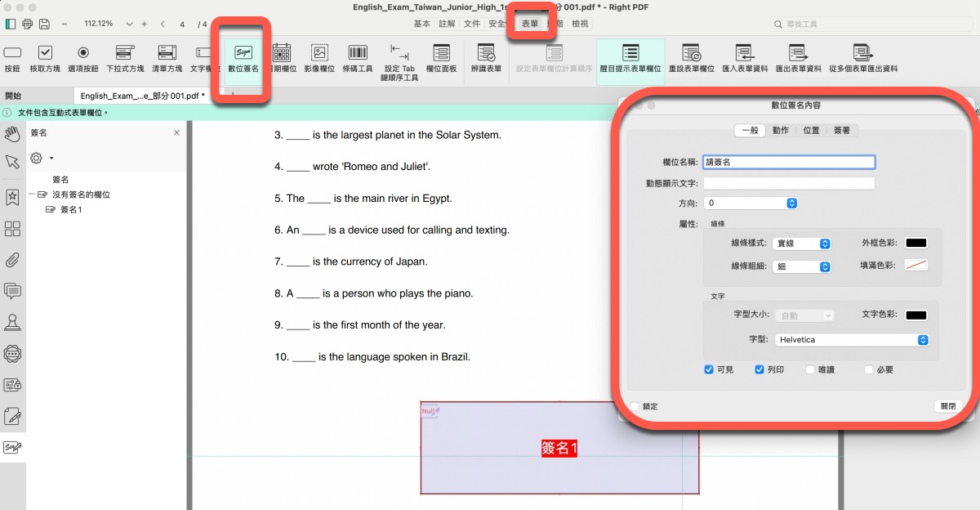Select the 下拉式方塊 combo box tool
The image size is (980, 510).
(125, 59)
